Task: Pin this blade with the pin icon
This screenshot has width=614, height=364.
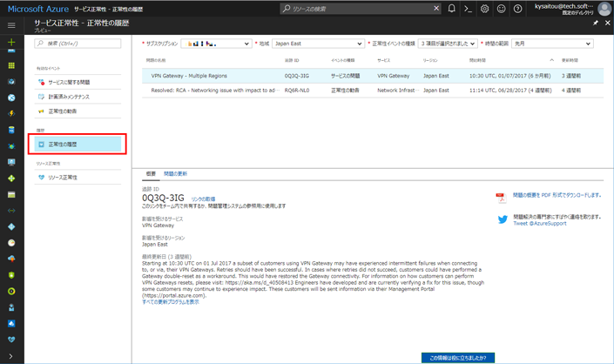Action: click(596, 24)
